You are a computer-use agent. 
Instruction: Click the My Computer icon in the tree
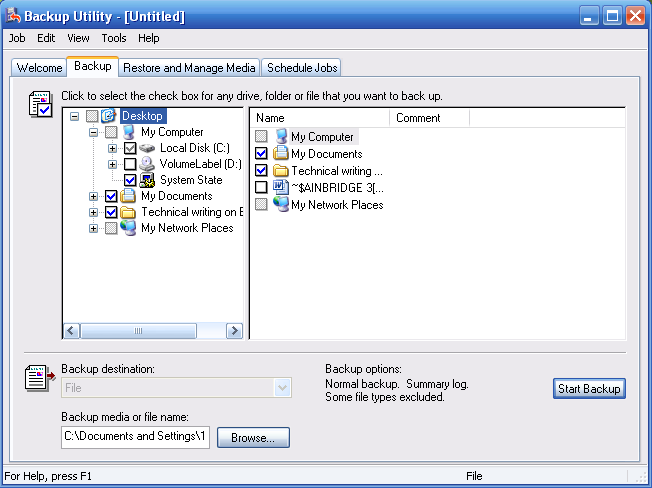tap(129, 132)
